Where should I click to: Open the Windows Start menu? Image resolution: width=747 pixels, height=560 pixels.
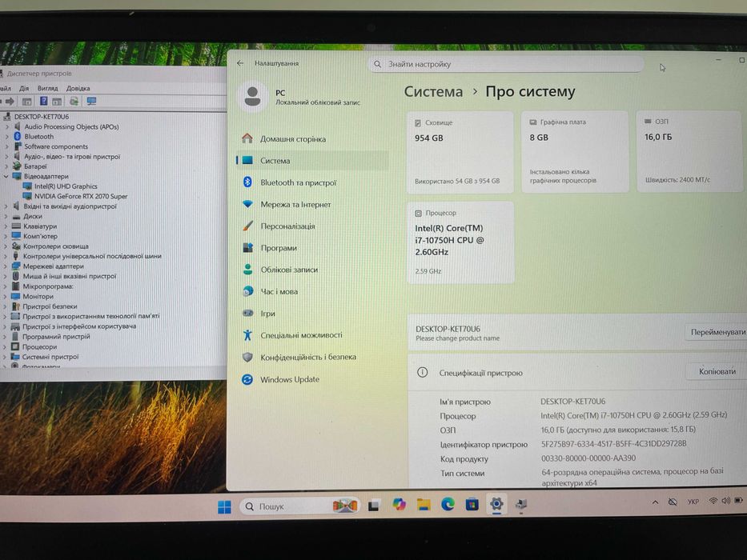click(x=224, y=506)
